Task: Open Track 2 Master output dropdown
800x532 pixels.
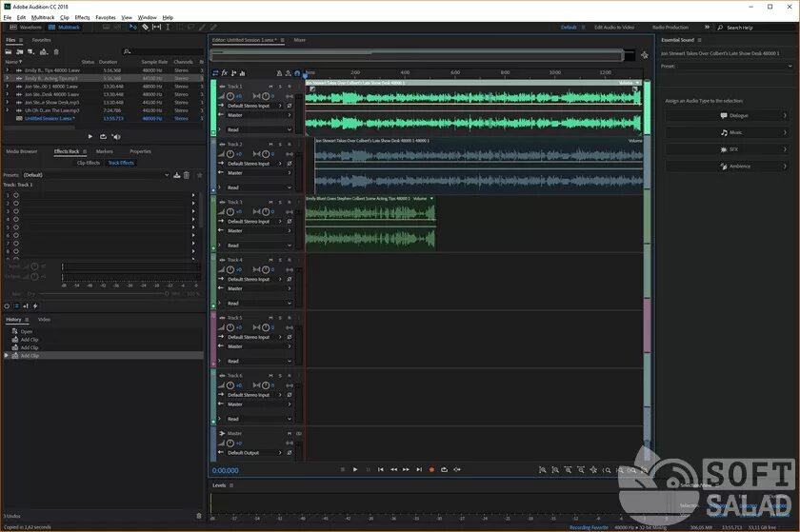Action: click(259, 173)
